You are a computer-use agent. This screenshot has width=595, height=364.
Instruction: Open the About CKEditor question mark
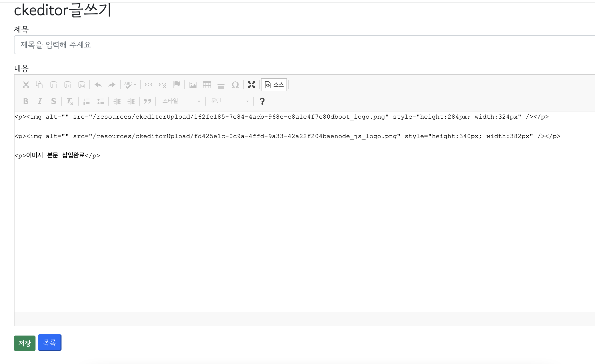pyautogui.click(x=262, y=101)
